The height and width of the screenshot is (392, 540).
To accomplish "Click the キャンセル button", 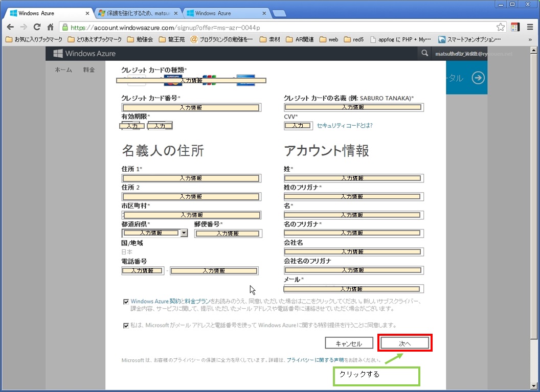I will pyautogui.click(x=349, y=343).
